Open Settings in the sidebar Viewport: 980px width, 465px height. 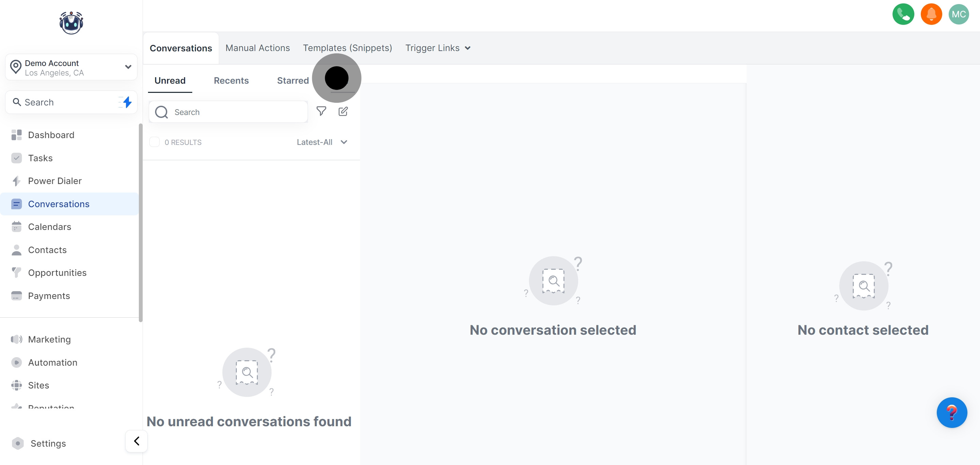point(48,443)
